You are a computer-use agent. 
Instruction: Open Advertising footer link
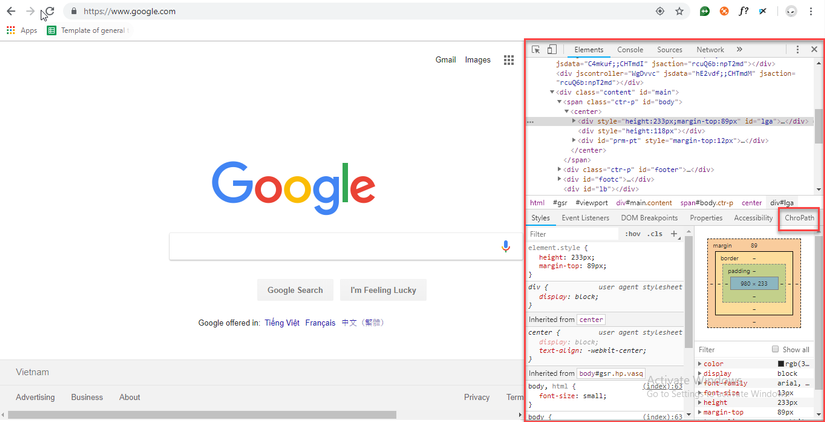point(35,397)
